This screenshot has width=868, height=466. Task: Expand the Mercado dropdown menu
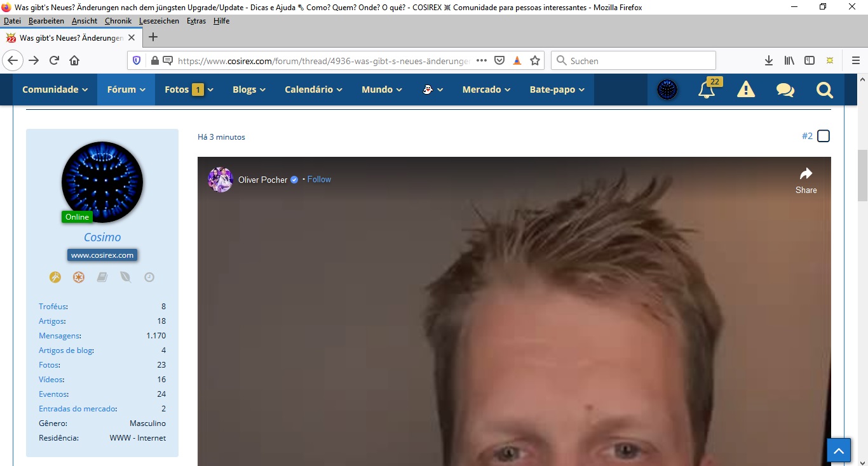[486, 90]
